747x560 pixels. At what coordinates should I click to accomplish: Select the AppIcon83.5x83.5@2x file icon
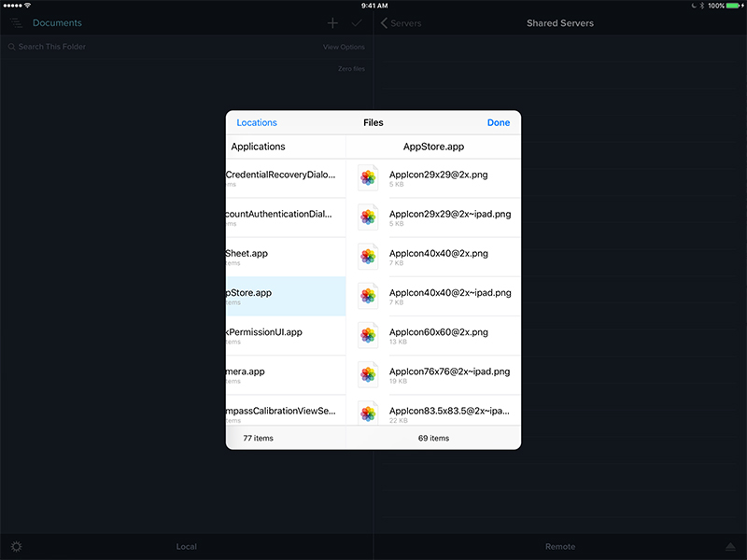[368, 413]
